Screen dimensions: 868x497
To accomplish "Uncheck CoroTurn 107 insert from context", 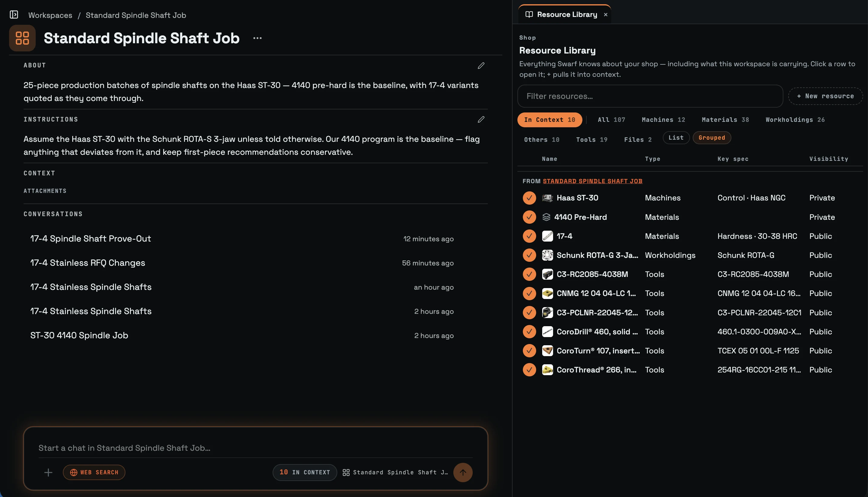I will (529, 351).
